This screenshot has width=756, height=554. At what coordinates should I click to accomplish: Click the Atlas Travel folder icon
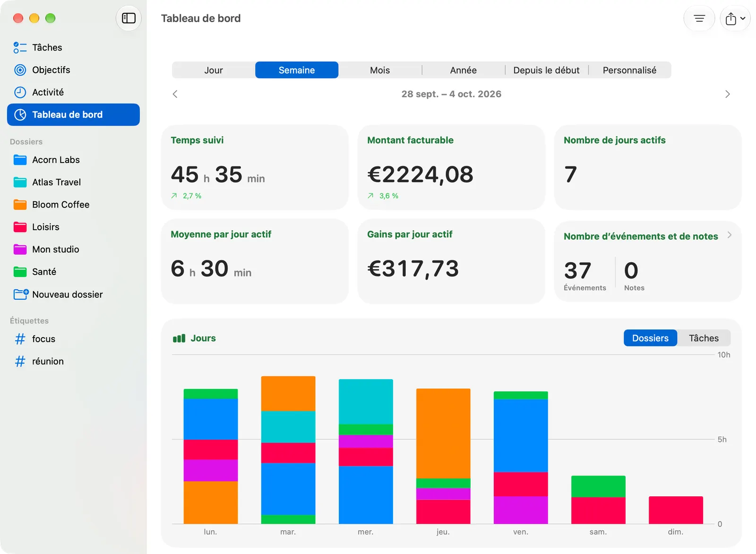pos(20,182)
